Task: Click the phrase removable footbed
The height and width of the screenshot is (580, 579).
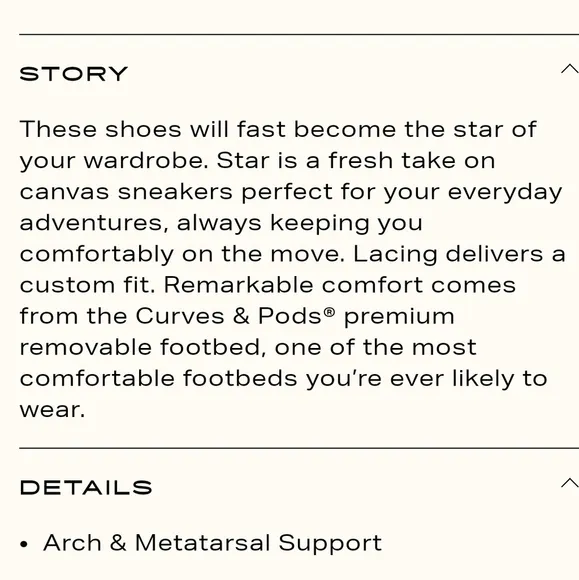Action: click(x=140, y=347)
